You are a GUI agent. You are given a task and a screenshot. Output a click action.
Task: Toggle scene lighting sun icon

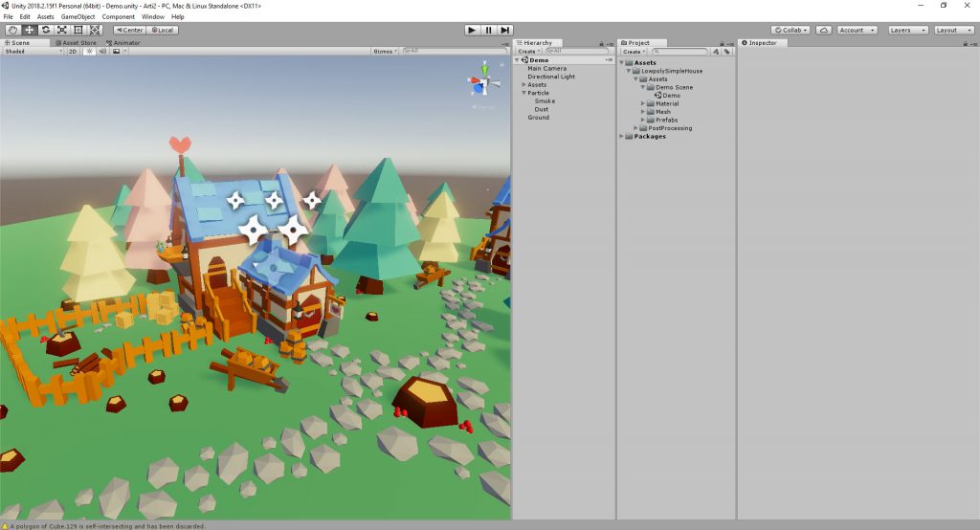89,52
